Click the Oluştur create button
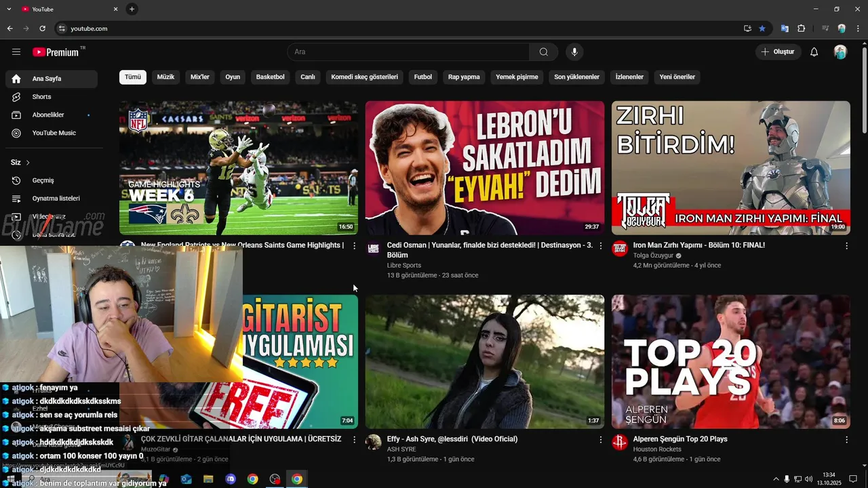This screenshot has width=868, height=488. [778, 52]
